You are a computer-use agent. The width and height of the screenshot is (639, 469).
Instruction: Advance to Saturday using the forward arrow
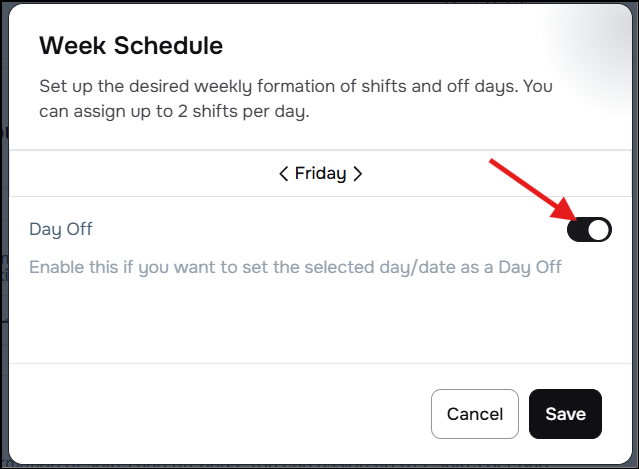click(x=357, y=174)
